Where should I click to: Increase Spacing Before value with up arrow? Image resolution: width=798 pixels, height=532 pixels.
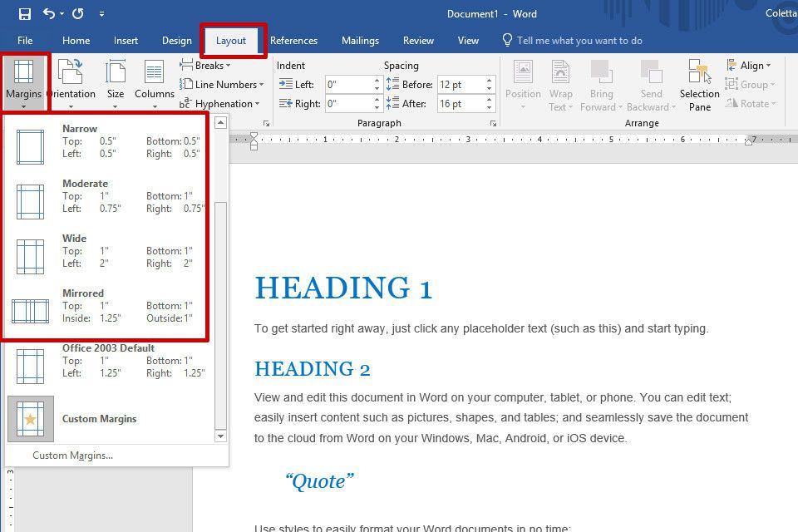pos(490,81)
